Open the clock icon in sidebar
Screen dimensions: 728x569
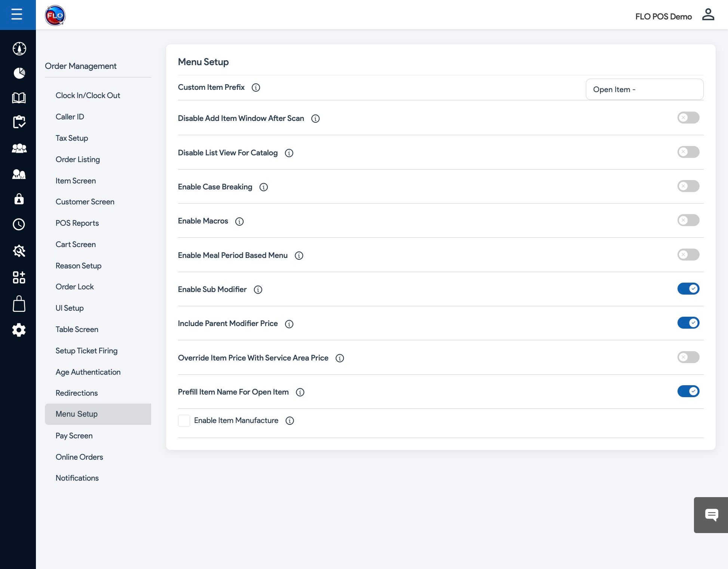point(19,224)
